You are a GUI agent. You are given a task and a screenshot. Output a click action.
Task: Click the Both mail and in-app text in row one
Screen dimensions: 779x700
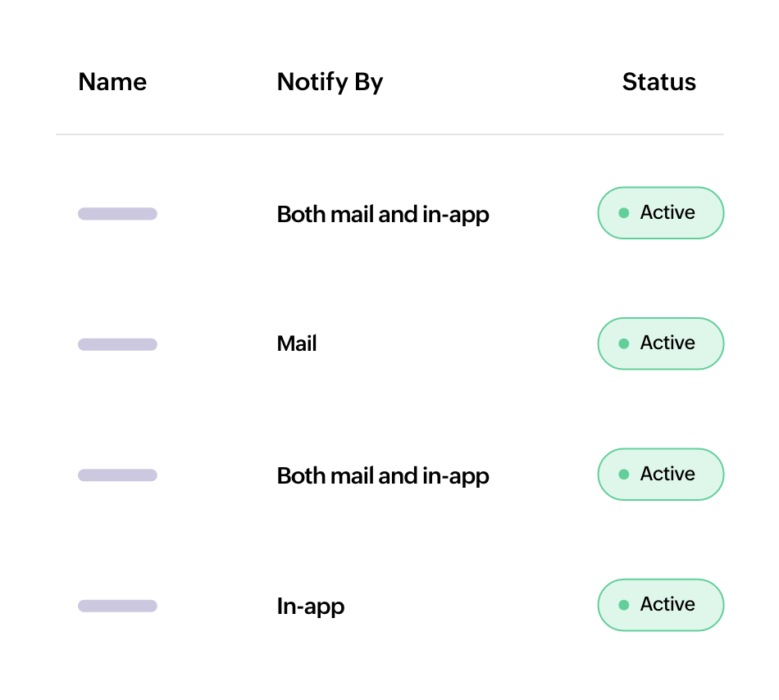[382, 214]
